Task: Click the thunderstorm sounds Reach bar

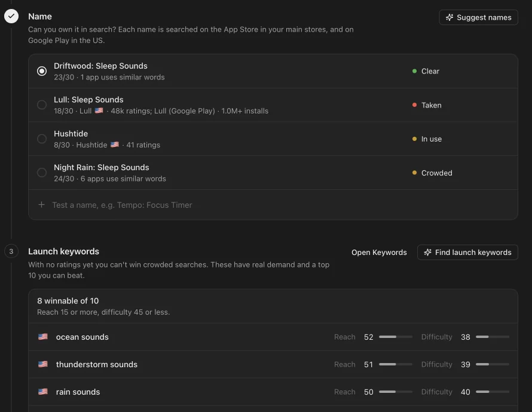Action: (396, 364)
